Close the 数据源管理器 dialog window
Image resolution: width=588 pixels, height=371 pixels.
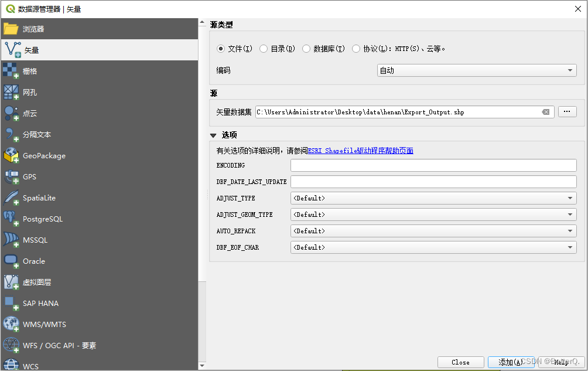click(x=578, y=9)
